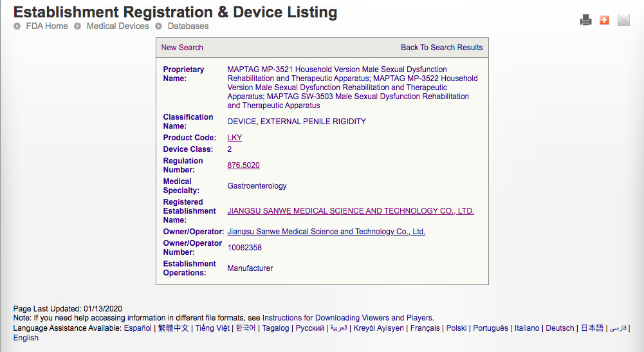The image size is (644, 352).
Task: Click Back To Search Results
Action: pos(441,48)
